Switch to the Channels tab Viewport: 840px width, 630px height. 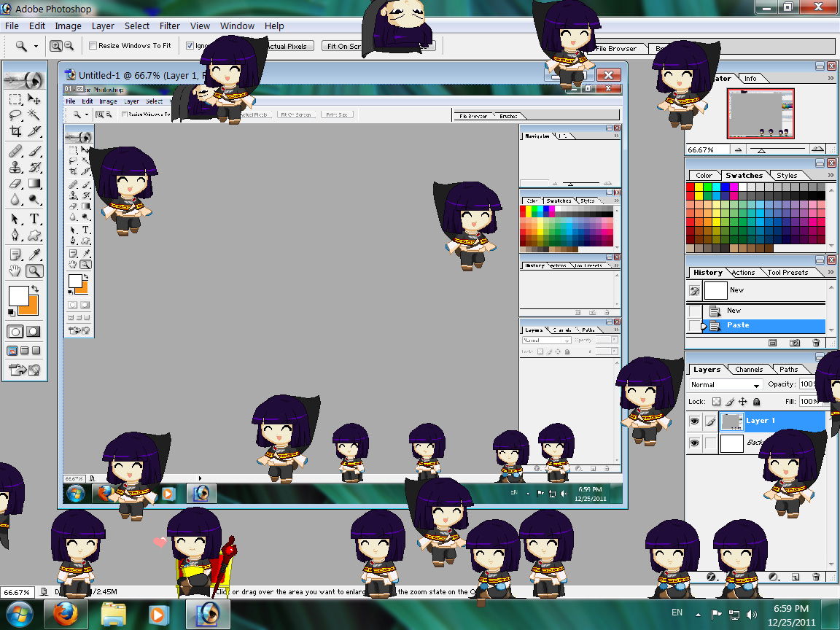coord(748,370)
